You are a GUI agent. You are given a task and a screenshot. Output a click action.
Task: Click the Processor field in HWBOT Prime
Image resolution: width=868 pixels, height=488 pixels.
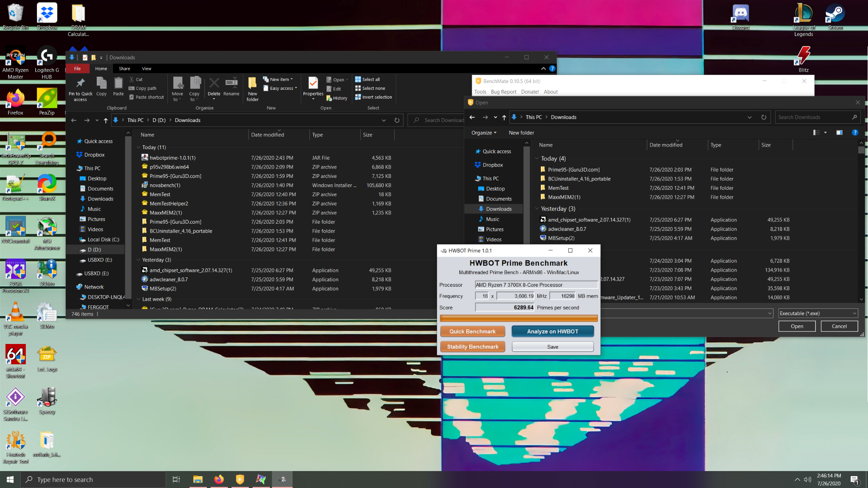[536, 285]
